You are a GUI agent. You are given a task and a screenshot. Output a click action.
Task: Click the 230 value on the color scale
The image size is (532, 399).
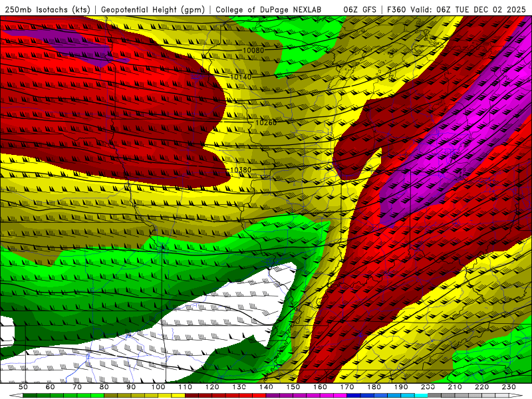509,387
